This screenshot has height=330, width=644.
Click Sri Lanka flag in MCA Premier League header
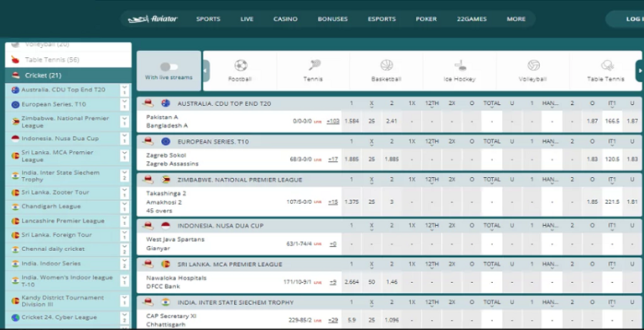click(166, 265)
